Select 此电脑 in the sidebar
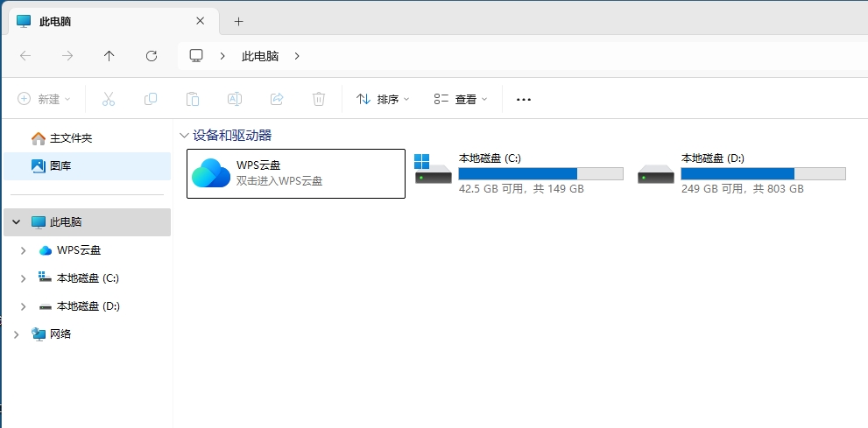 coord(87,222)
